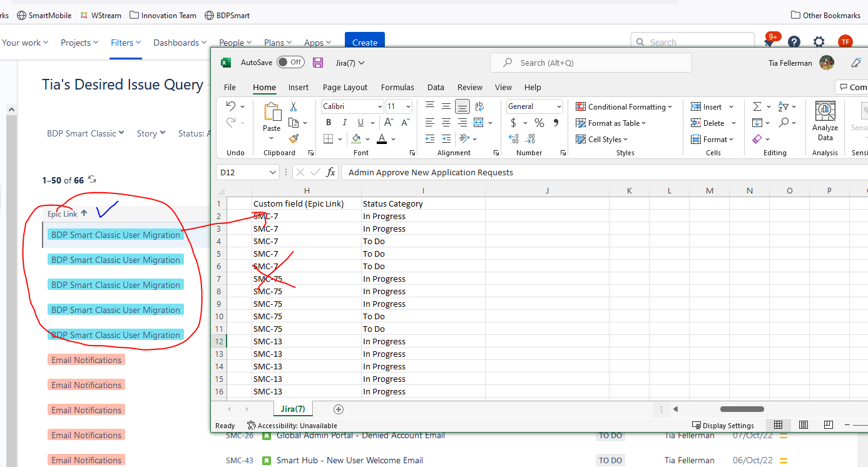Open the Dashboards menu in Jira
This screenshot has width=868, height=467.
(x=180, y=43)
